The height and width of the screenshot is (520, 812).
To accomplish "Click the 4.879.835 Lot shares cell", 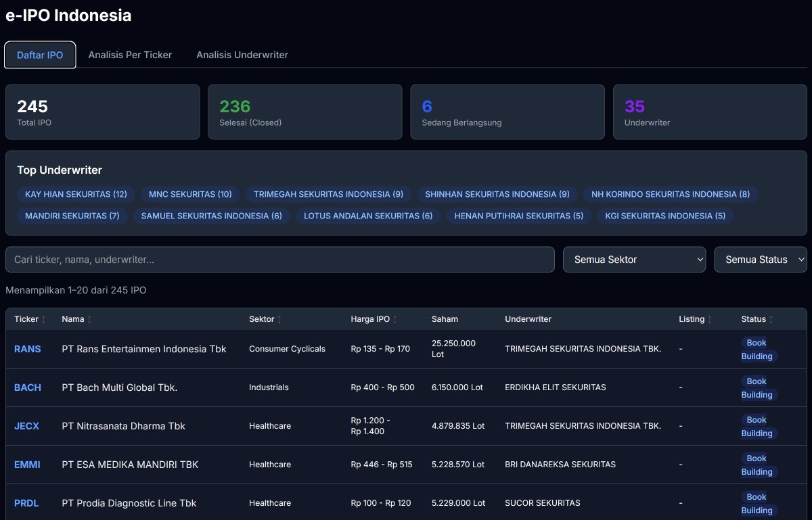I will 458,426.
